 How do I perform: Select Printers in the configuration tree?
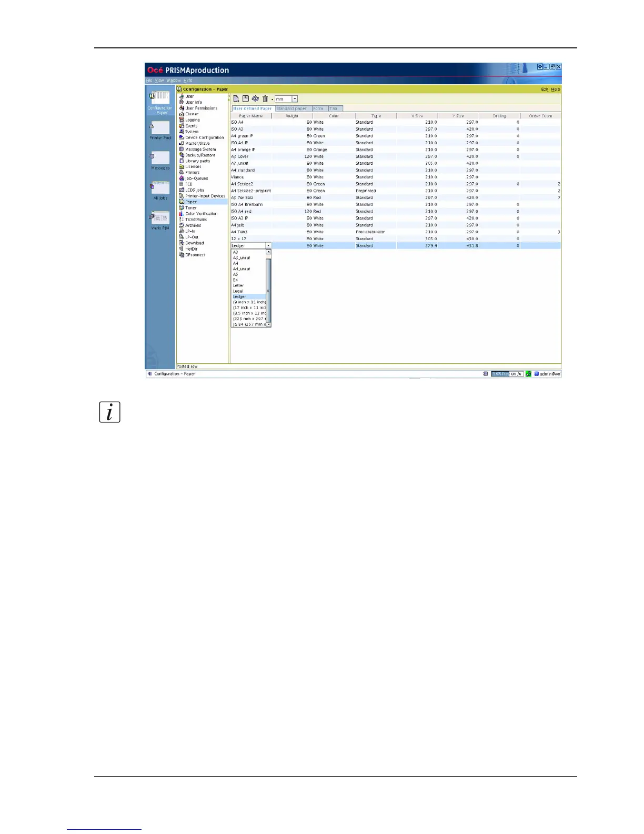(192, 173)
